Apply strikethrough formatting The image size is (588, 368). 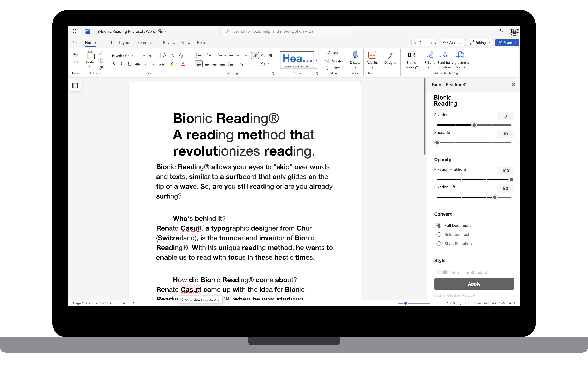[137, 64]
